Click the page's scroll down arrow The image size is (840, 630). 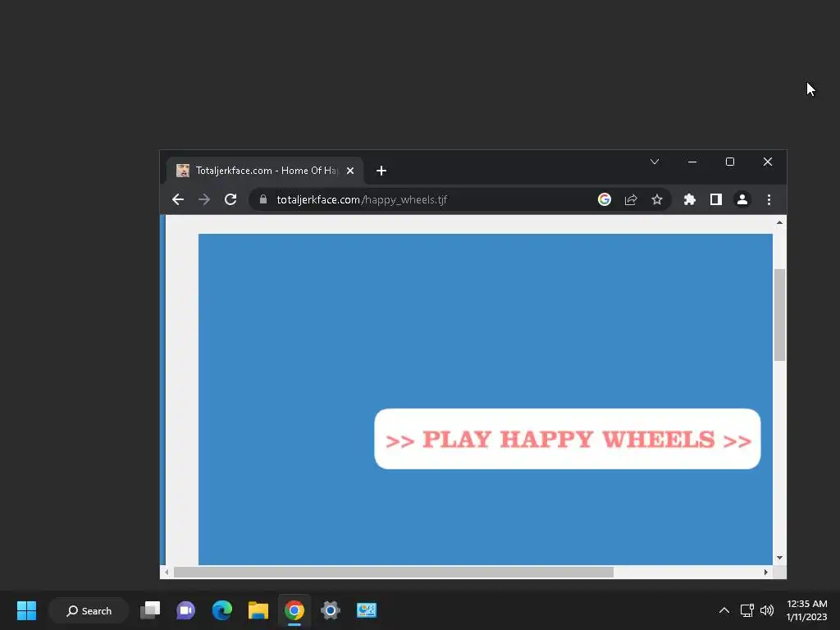[779, 558]
